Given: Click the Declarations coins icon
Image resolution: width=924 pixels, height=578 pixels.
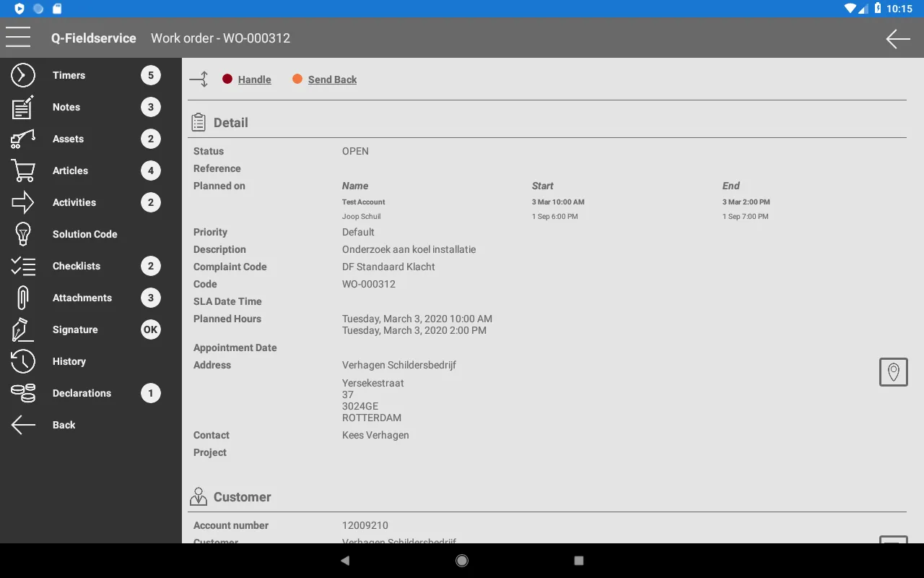Looking at the screenshot, I should [x=23, y=393].
